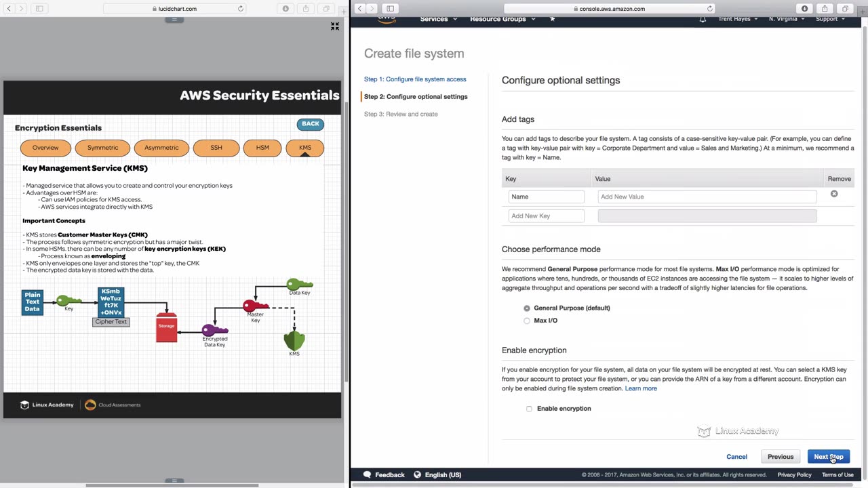
Task: Remove the Name tag row
Action: [834, 194]
